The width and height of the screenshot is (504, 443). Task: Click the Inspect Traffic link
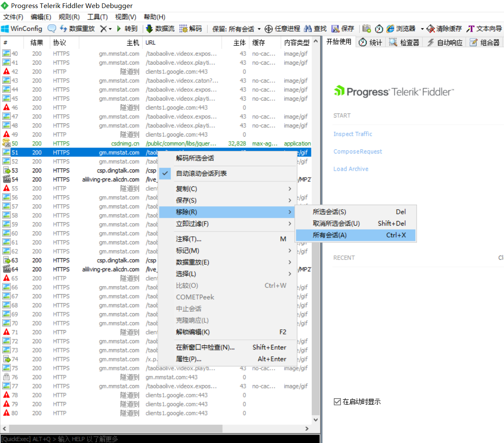pos(353,134)
